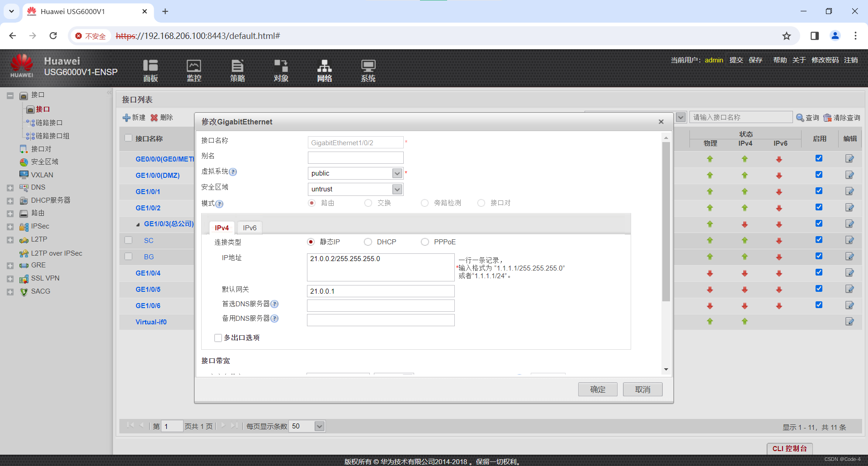Screen dimensions: 868x466
Task: Expand the IPSec tree node
Action: coord(10,227)
